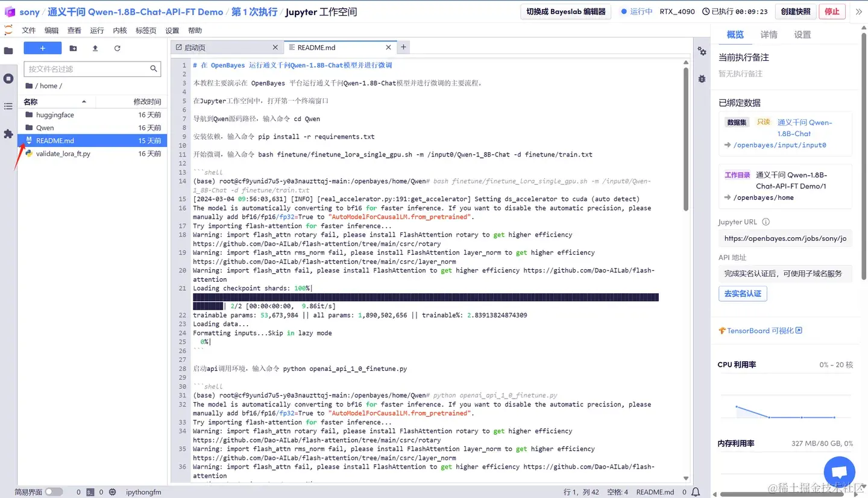Open the 运行 menu
The image size is (868, 498).
(97, 30)
